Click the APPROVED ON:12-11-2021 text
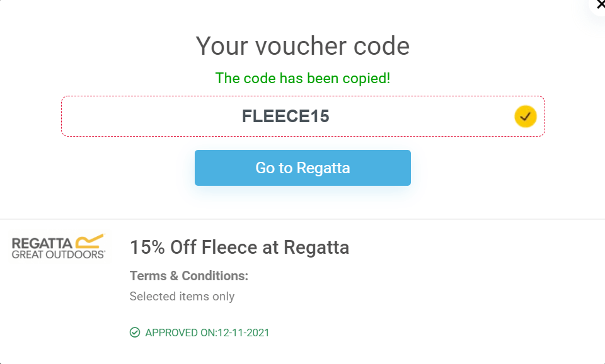The height and width of the screenshot is (364, 605). [x=207, y=333]
